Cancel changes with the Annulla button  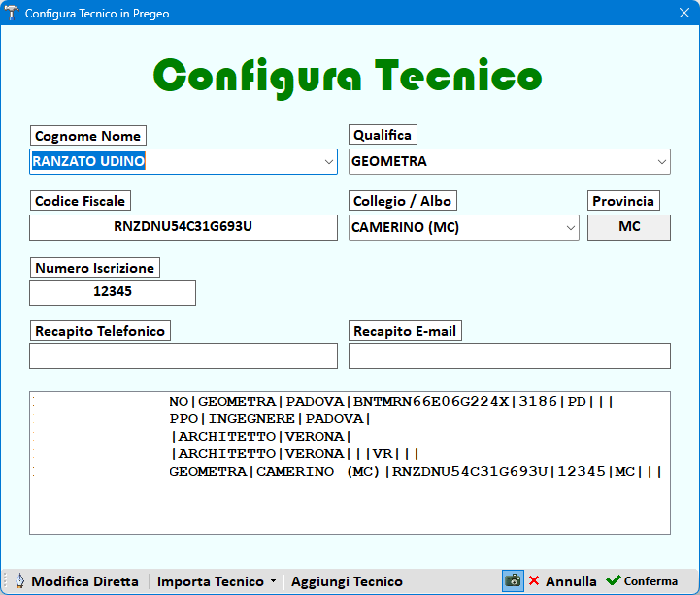point(562,581)
